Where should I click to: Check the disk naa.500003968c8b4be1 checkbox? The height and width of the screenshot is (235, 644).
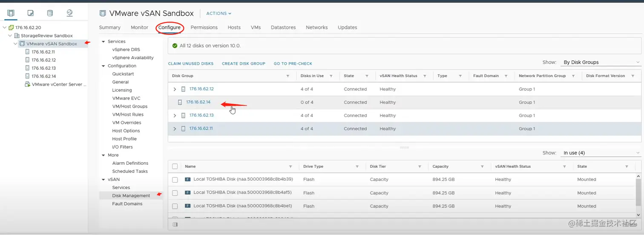point(175,206)
